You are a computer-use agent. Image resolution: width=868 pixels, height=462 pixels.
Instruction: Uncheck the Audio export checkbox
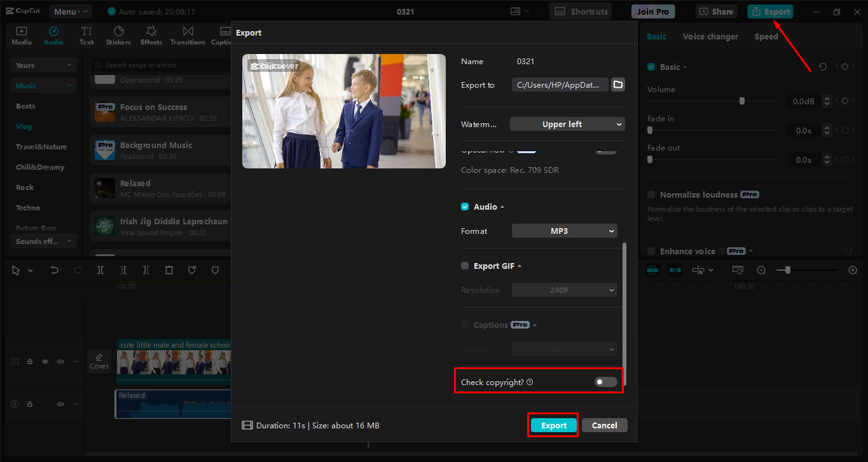(x=465, y=207)
